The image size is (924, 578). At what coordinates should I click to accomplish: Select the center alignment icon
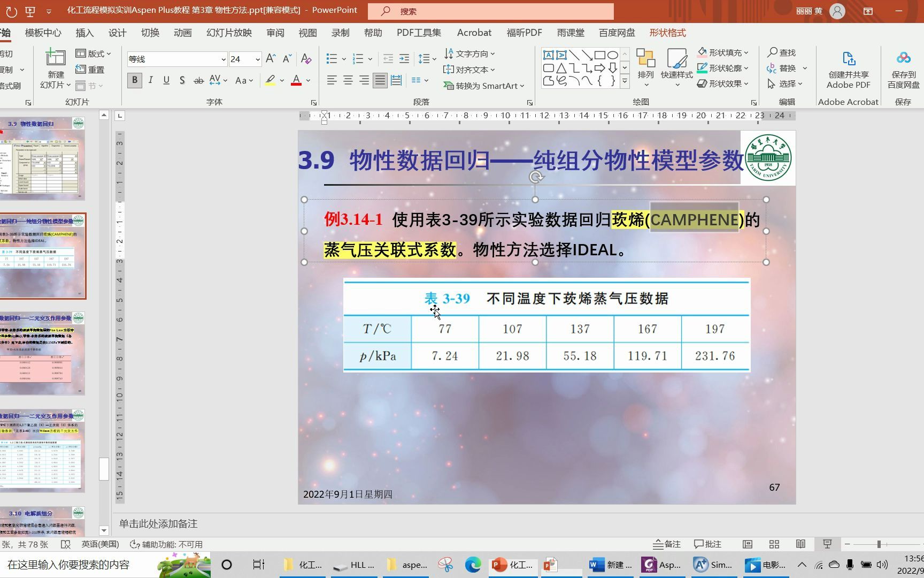[348, 80]
